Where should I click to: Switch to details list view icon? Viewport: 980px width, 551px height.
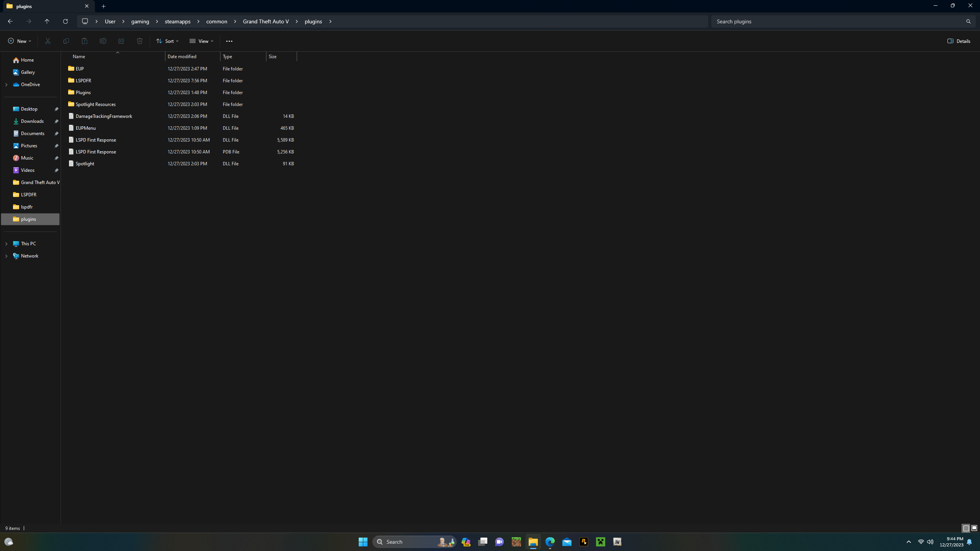pos(966,528)
